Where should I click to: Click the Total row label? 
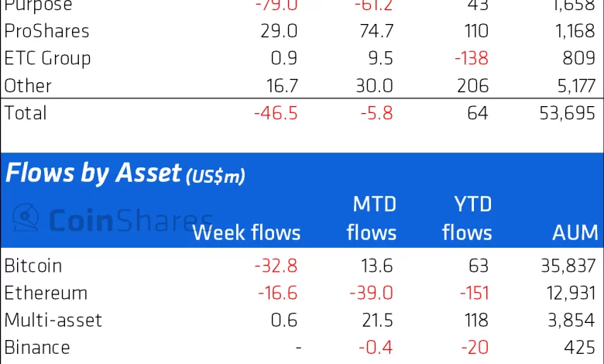click(26, 112)
